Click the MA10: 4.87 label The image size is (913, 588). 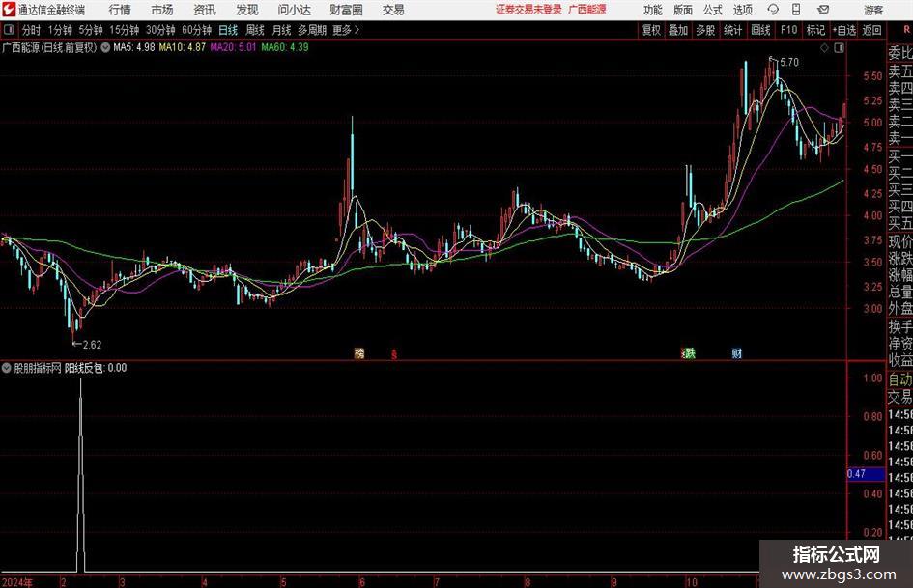pyautogui.click(x=183, y=47)
